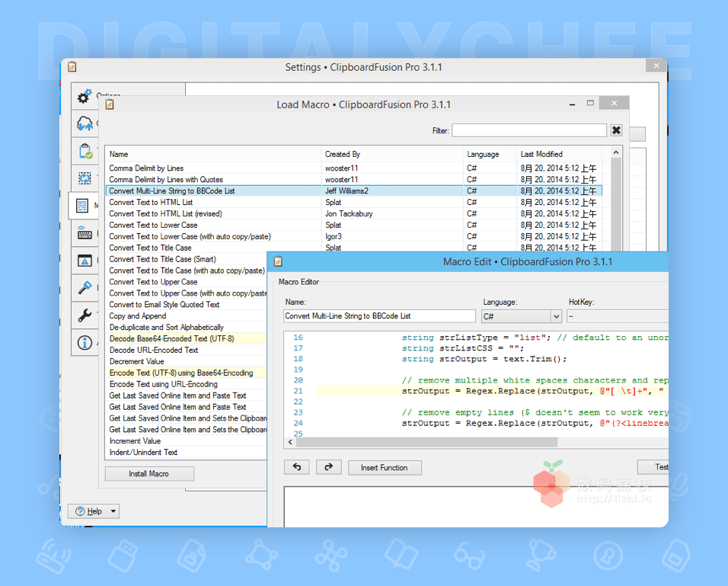
Task: Click the Macro Edit window title icon
Action: click(278, 261)
